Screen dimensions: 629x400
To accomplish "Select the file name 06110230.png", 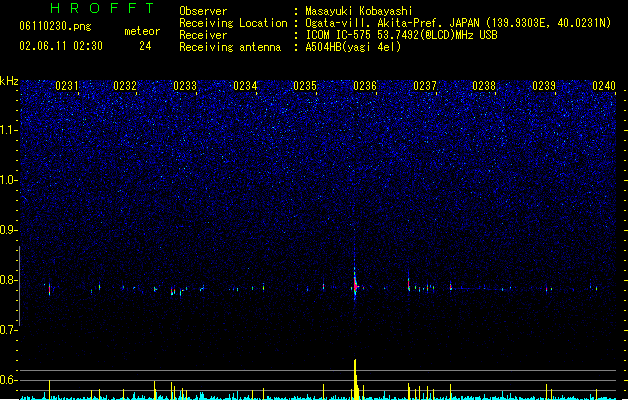I will coord(55,26).
